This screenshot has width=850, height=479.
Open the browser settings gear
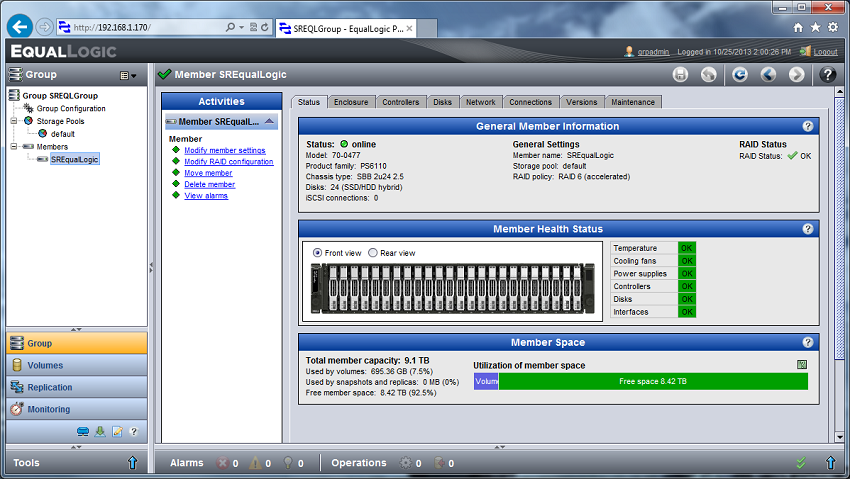[x=833, y=28]
